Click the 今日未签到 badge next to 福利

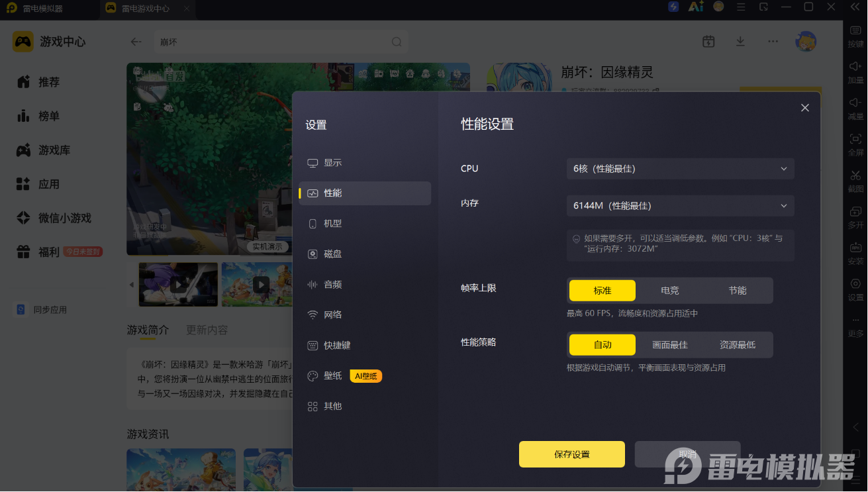click(x=82, y=252)
